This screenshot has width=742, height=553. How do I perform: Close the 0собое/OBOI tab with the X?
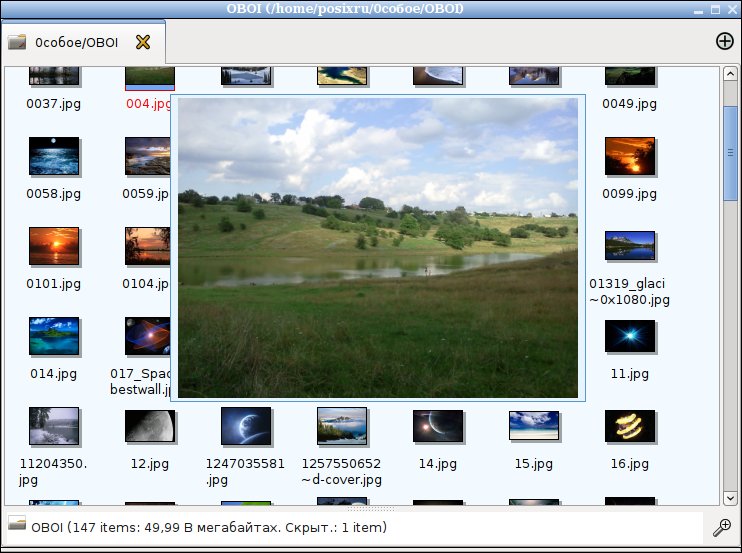[143, 42]
